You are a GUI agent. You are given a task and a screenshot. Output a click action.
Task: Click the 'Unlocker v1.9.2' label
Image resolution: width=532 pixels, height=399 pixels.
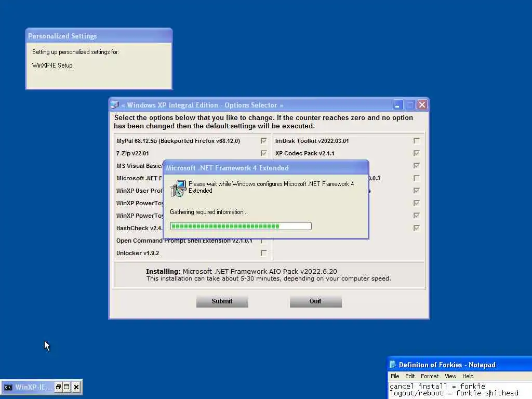(x=138, y=253)
